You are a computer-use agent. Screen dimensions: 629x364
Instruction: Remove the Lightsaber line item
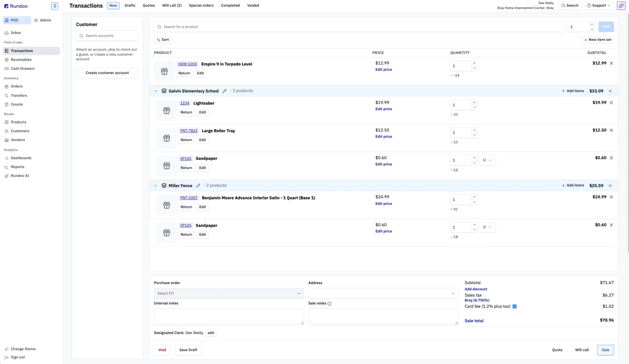coord(611,103)
